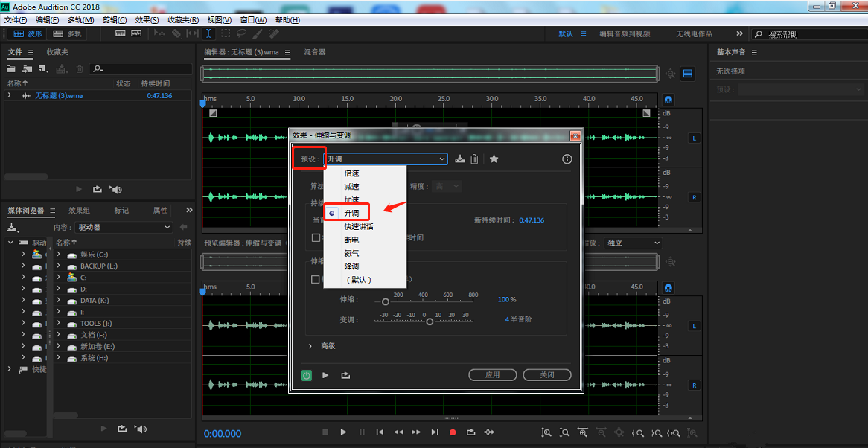Click the Fast Forward transport button
Viewport: 868px width, 448px height.
(x=416, y=432)
